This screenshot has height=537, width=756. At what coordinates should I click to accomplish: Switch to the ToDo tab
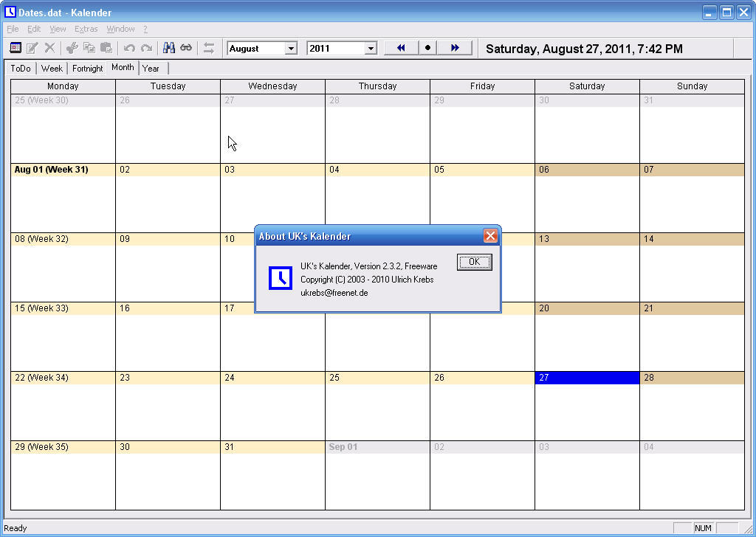pos(21,69)
